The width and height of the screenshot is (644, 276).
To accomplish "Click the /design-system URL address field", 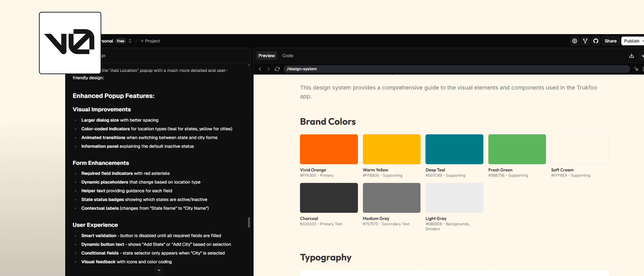I will click(425, 69).
